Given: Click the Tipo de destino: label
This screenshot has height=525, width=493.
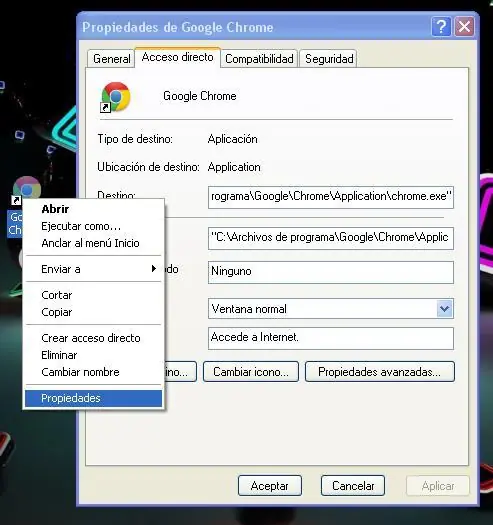Looking at the screenshot, I should pos(135,139).
